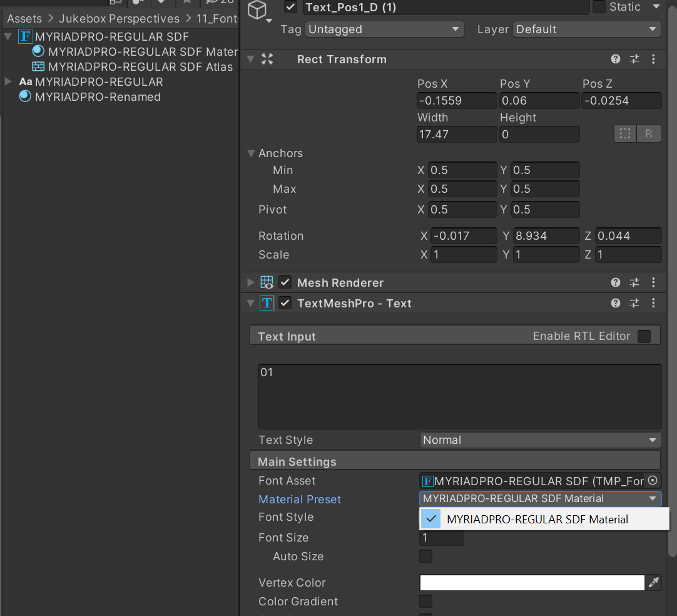Click the Assets breadcrumb item
The image size is (677, 616).
click(24, 18)
